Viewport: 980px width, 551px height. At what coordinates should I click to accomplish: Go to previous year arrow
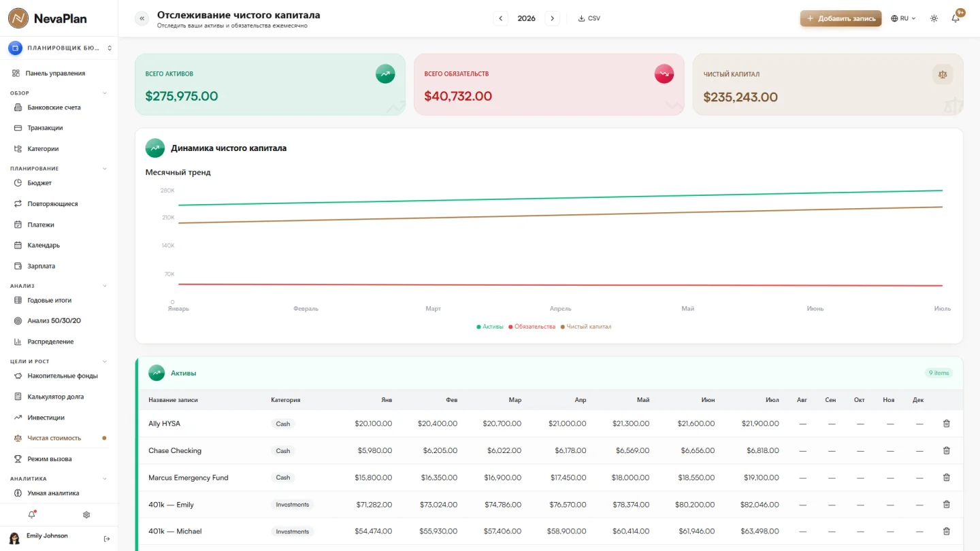click(501, 18)
